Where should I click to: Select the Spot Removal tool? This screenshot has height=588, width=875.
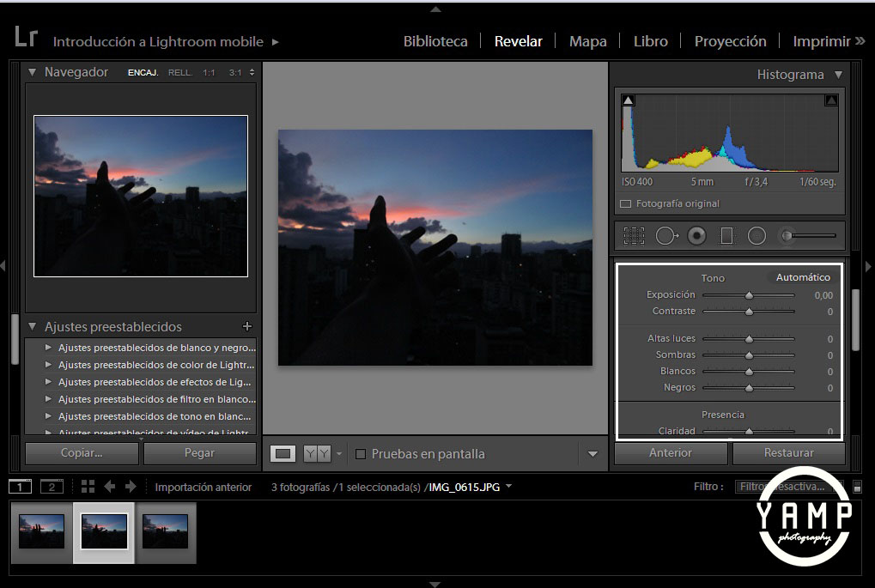(x=666, y=235)
